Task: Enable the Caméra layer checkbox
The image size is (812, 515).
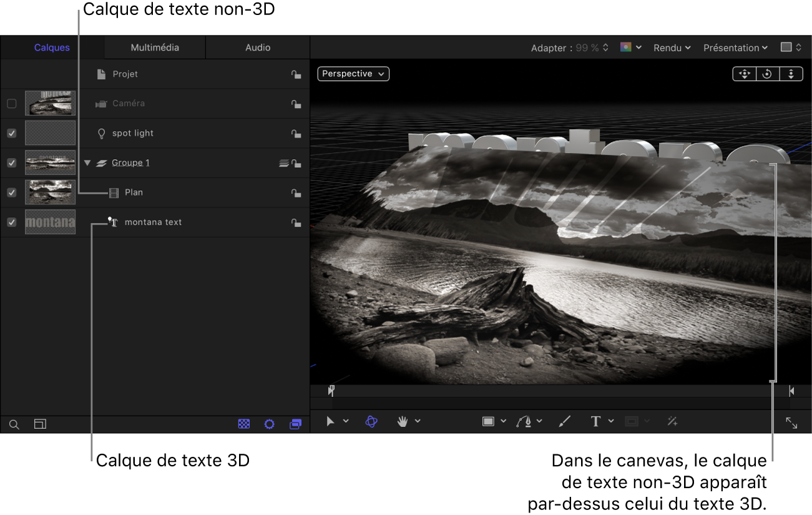Action: (12, 104)
